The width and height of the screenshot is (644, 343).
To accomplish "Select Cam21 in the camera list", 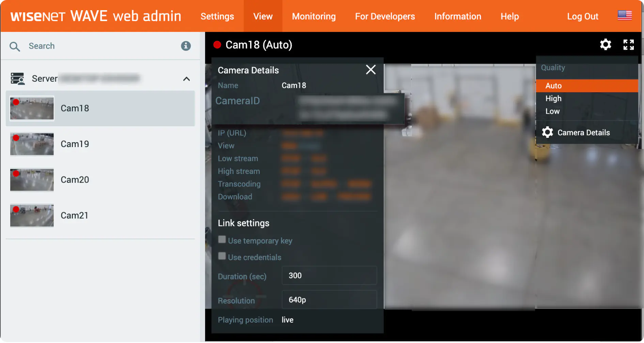I will coord(100,215).
